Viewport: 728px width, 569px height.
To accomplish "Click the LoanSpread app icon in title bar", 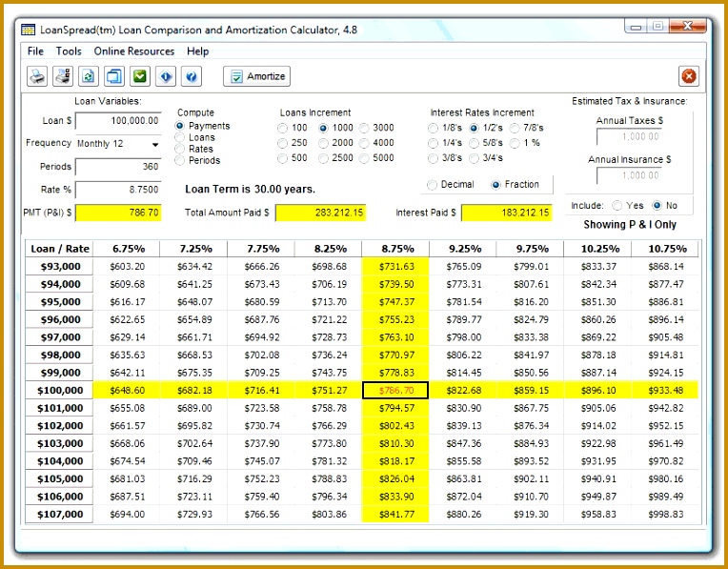I will [x=29, y=30].
